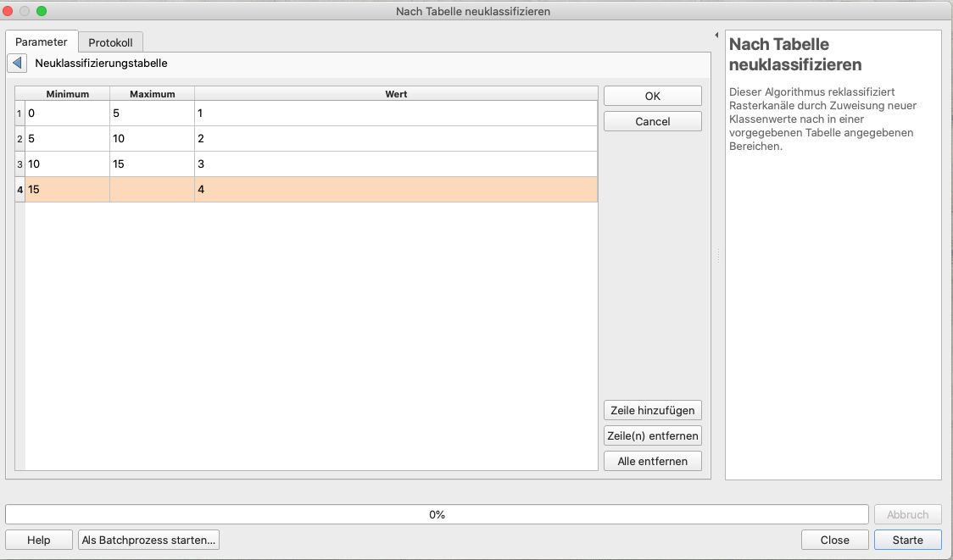Sort by the Minimum column header
The image size is (953, 560).
67,94
